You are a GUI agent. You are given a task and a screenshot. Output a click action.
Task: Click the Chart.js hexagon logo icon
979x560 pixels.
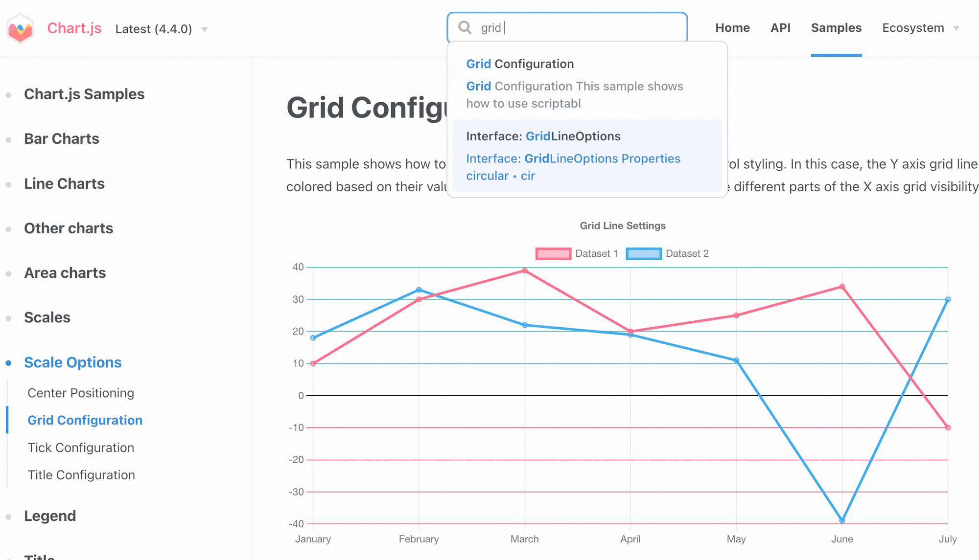(20, 28)
